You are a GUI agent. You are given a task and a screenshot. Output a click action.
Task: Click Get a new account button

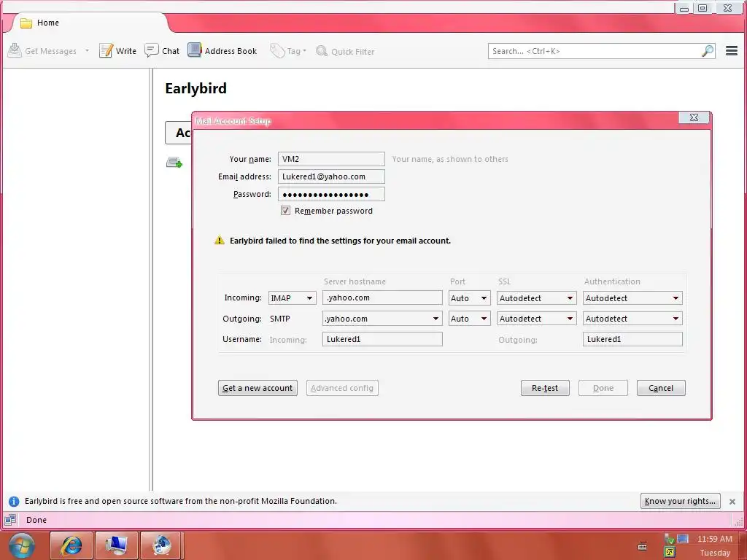(258, 388)
